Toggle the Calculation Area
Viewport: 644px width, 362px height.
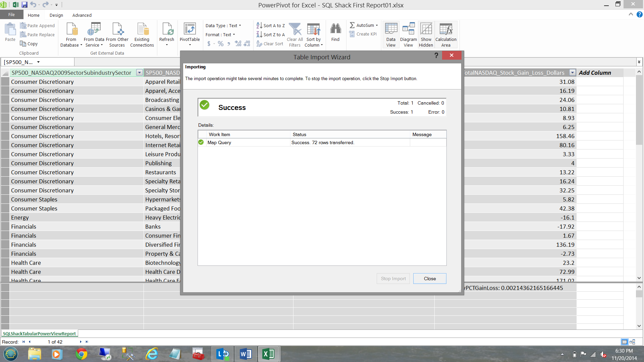click(446, 30)
